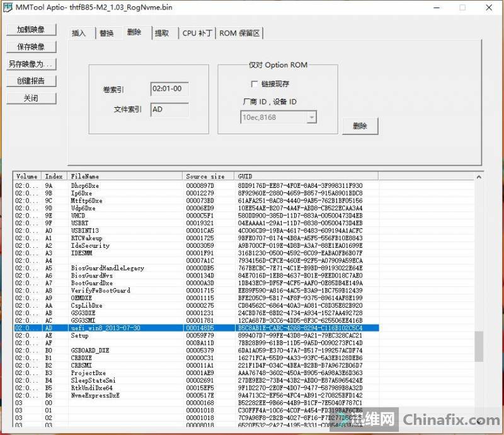
Task: Select the Udp6Dxe file entry
Action: [x=196, y=208]
